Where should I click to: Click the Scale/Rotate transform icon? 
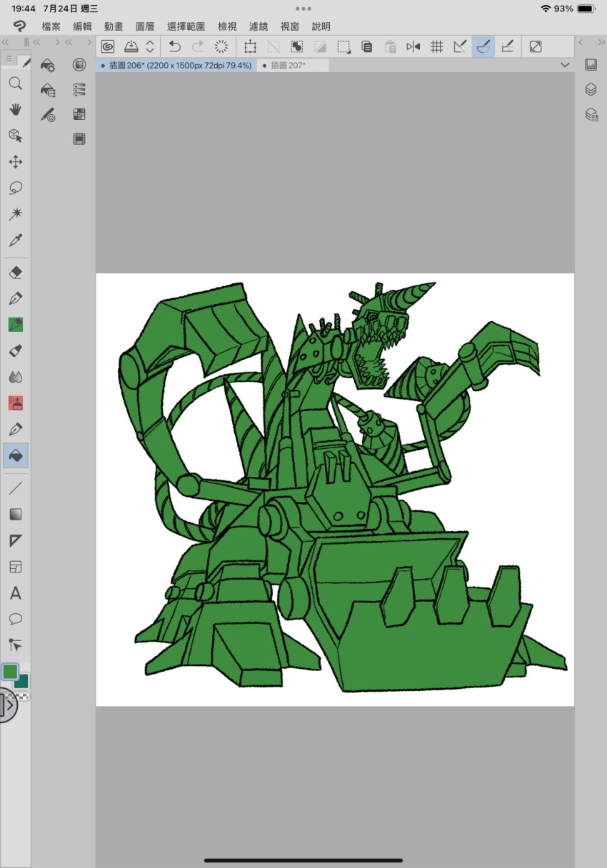coord(250,46)
